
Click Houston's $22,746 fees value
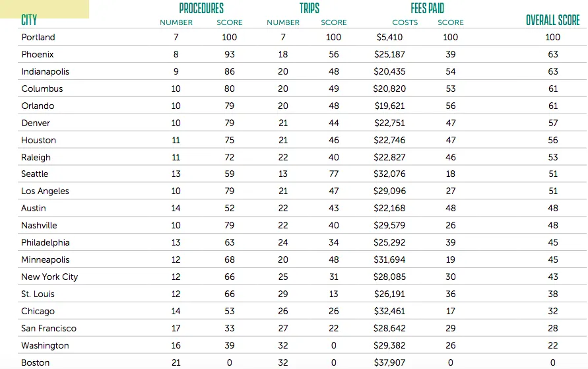tap(389, 141)
